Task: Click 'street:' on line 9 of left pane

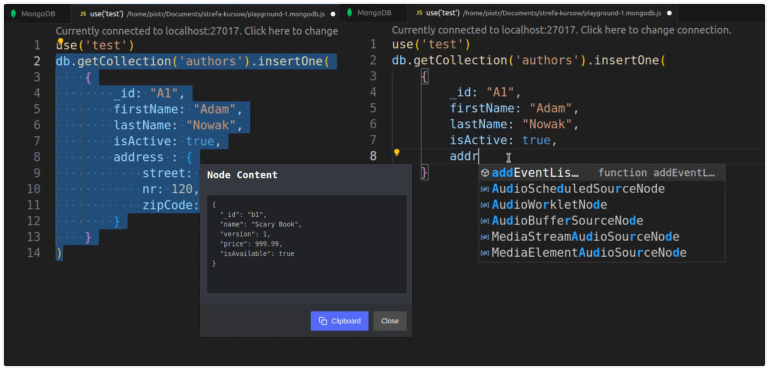Action: point(167,173)
